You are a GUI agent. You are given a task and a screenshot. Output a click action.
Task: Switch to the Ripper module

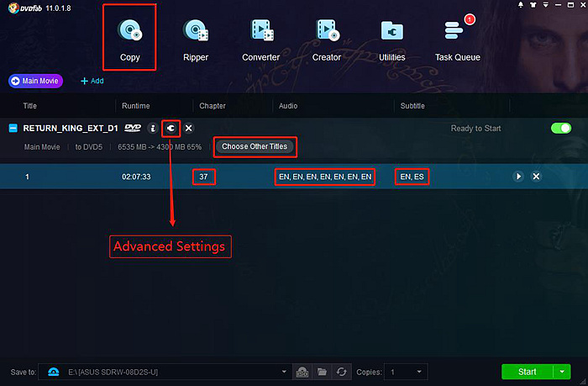point(196,40)
